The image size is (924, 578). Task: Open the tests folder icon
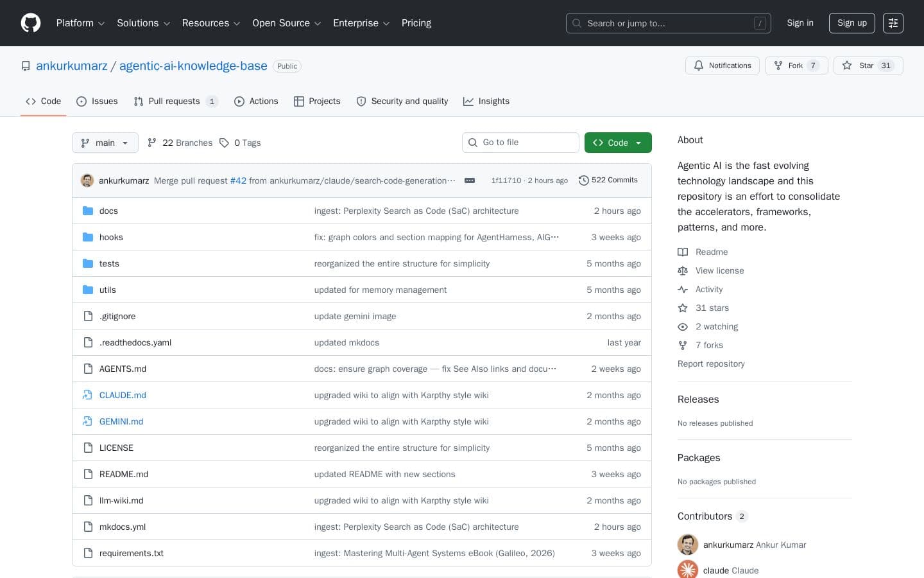pyautogui.click(x=88, y=263)
